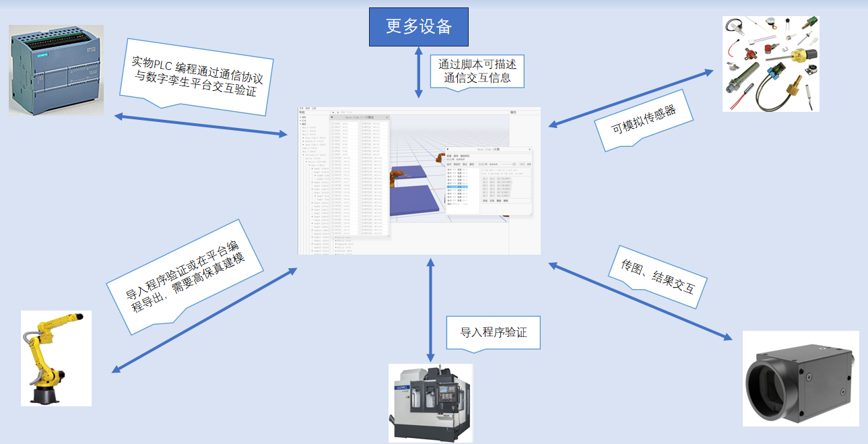Screen dimensions: 868x444
Task: Close the base_link teach panel
Action: [x=529, y=150]
